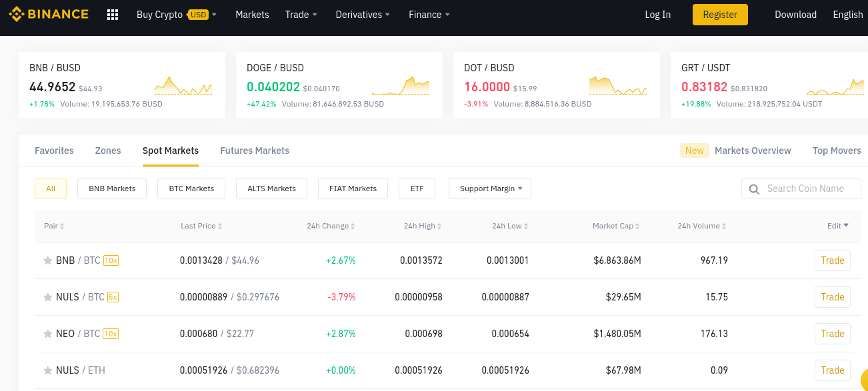
Task: Click the magnifier icon in the search bar
Action: (x=754, y=189)
